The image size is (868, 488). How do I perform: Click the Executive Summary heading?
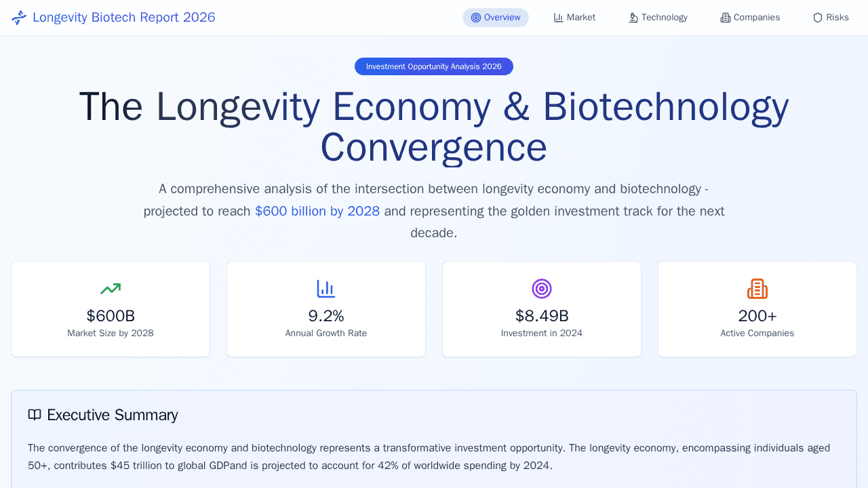coord(113,415)
